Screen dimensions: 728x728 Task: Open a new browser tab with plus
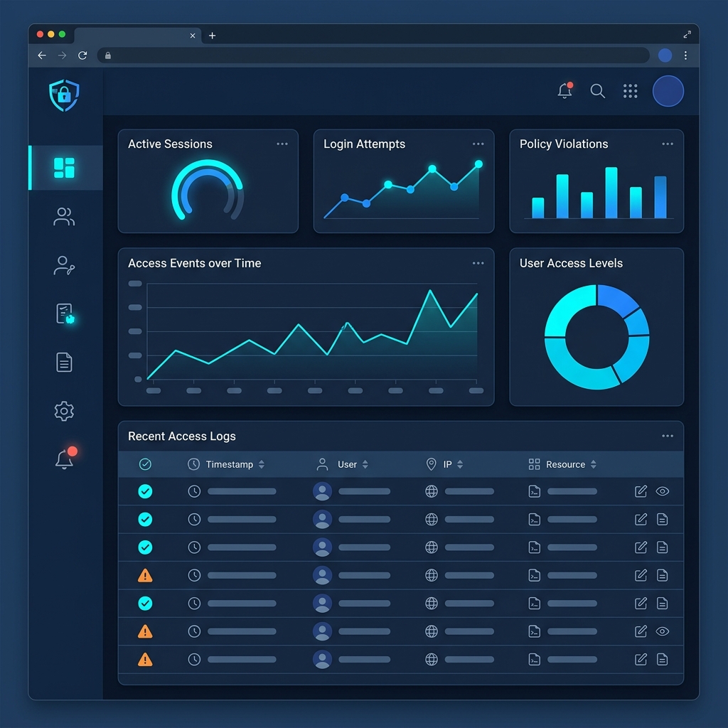[x=212, y=36]
